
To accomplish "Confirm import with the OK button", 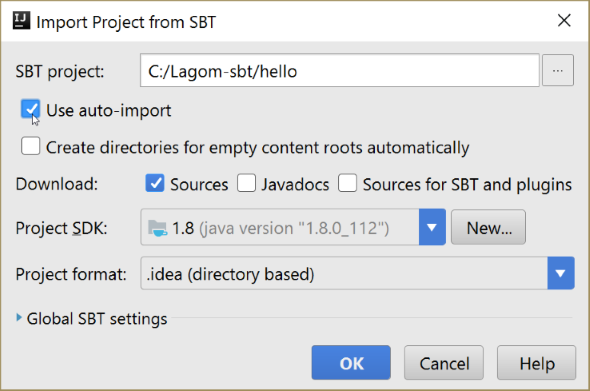I will (351, 363).
